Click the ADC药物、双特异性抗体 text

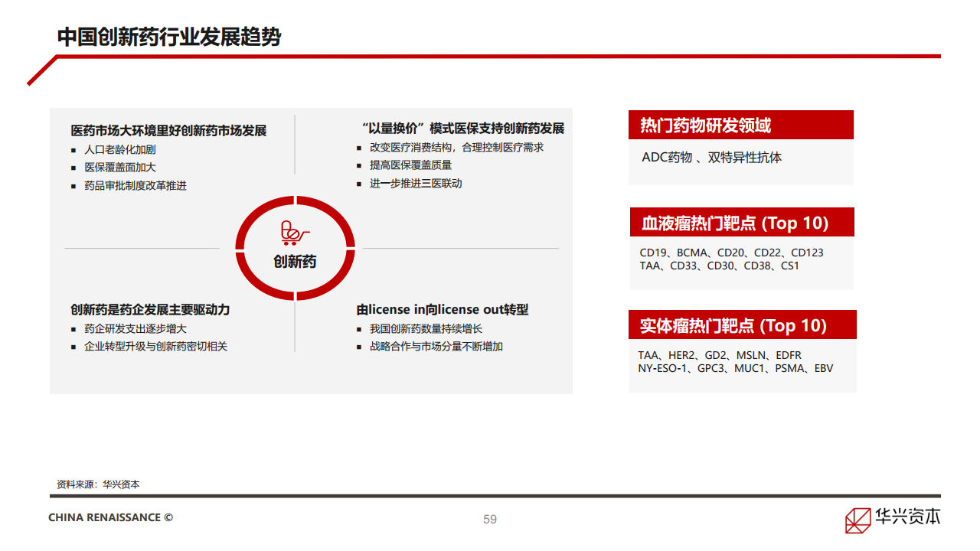tap(711, 158)
